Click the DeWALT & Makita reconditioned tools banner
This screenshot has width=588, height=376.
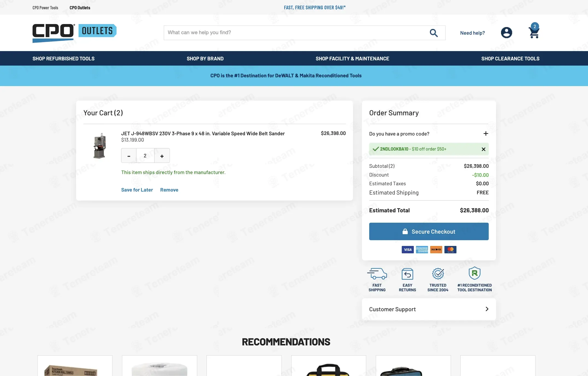tap(286, 76)
